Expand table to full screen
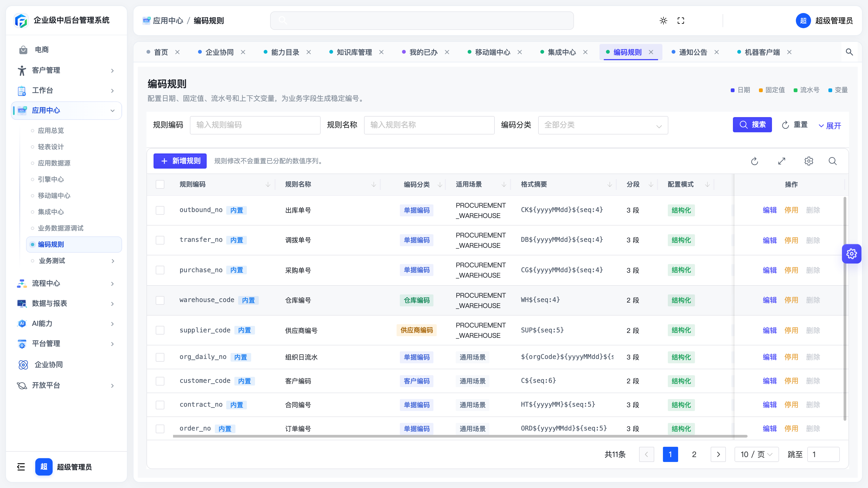 coord(782,161)
